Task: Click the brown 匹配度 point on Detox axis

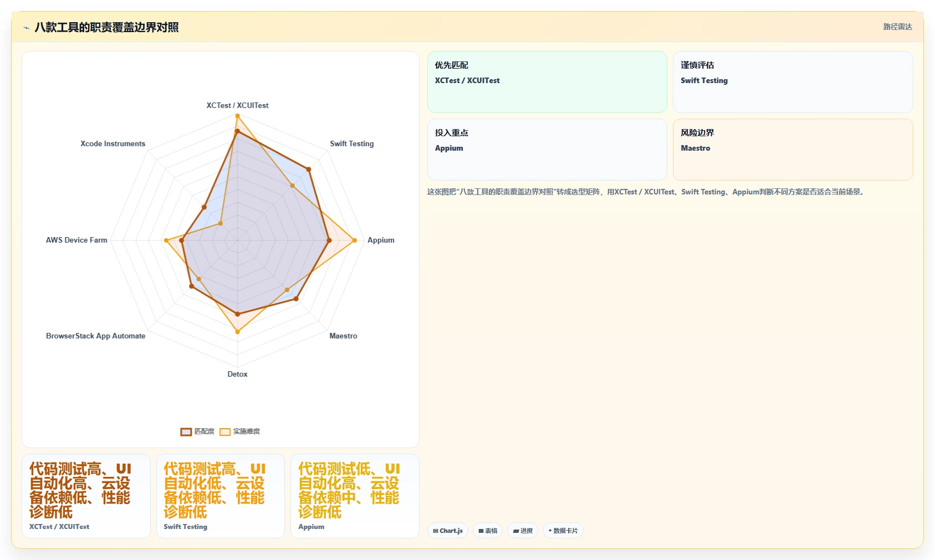Action: tap(237, 314)
